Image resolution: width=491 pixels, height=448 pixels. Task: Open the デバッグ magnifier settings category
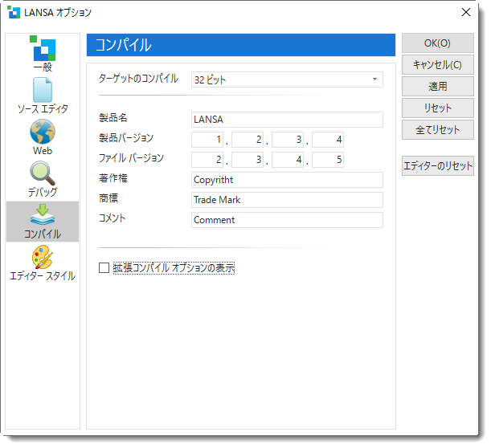point(43,179)
